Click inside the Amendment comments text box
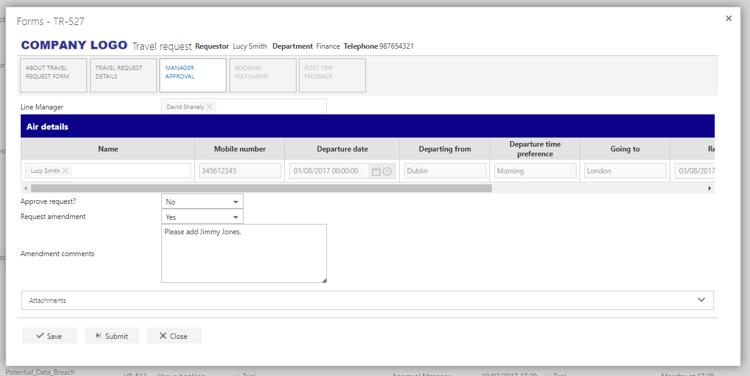 coord(244,254)
